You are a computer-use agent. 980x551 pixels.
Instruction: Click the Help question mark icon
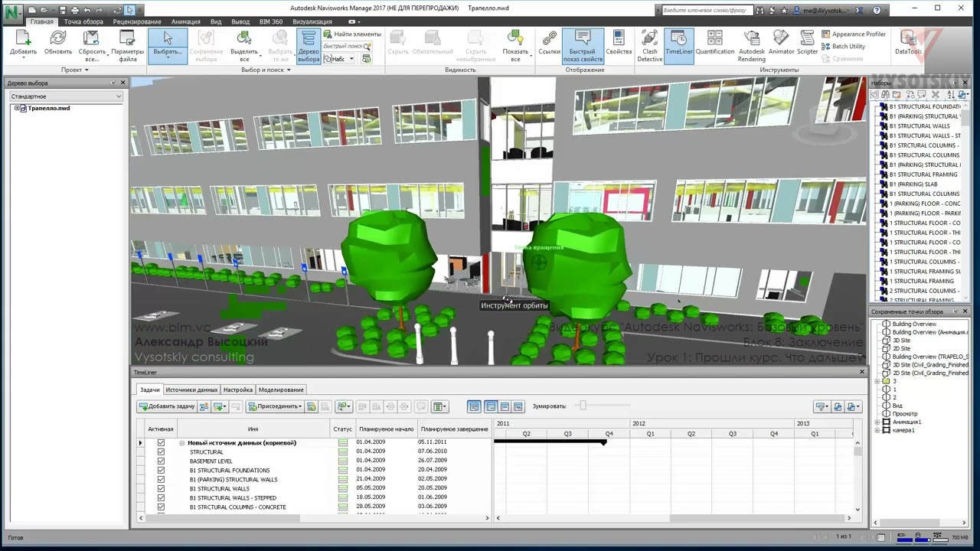(x=877, y=10)
